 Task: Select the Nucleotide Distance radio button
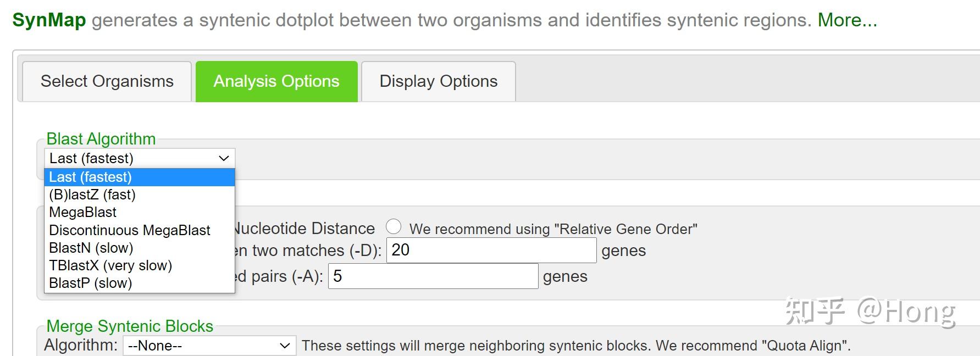click(394, 226)
